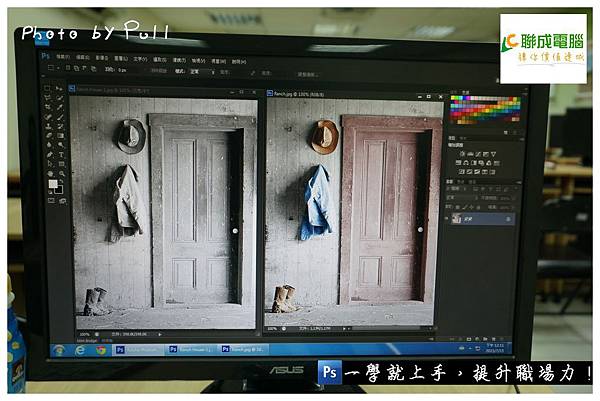Image resolution: width=600 pixels, height=401 pixels.
Task: Select the Blur tool
Action: pos(49,145)
